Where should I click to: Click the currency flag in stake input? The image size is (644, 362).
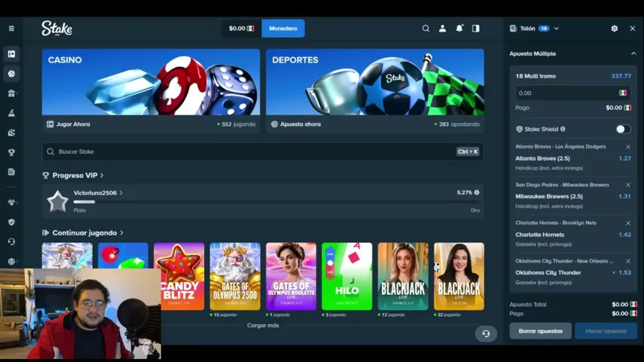coord(623,94)
